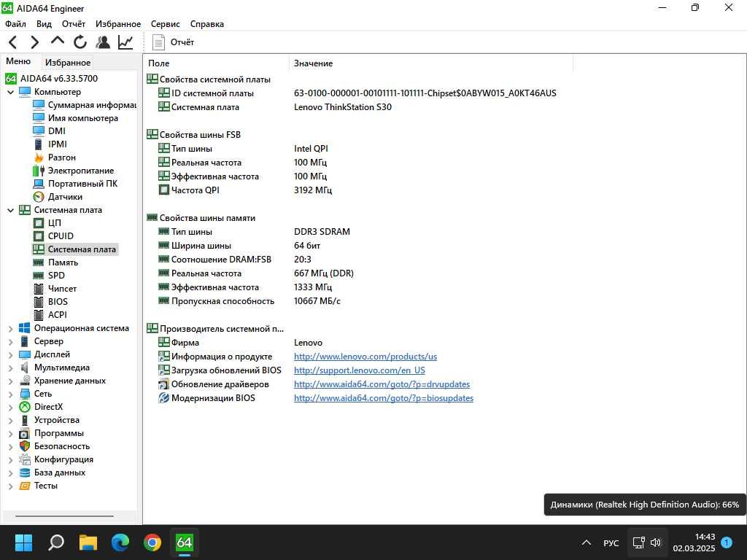Open the Файл menu
The image size is (747, 560).
[16, 24]
